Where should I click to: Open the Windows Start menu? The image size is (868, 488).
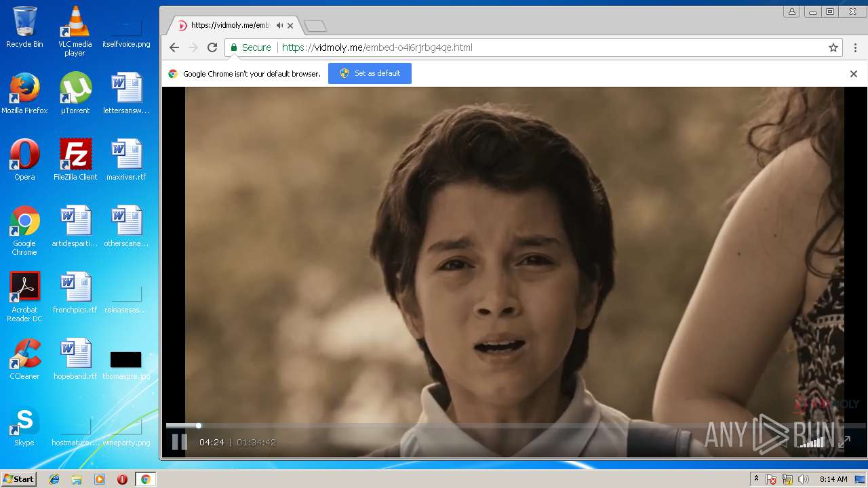[18, 479]
